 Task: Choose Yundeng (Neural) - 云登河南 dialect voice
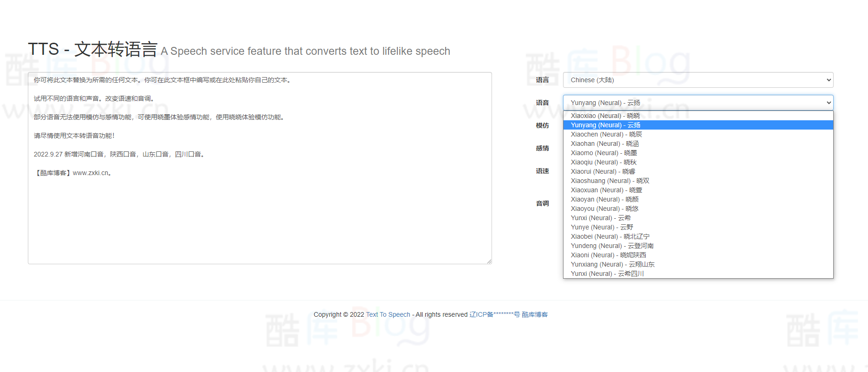click(612, 246)
